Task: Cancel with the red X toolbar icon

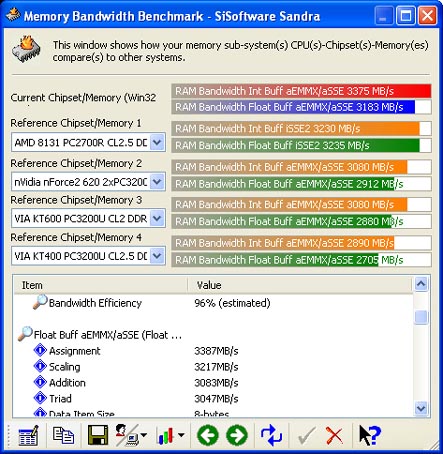Action: (334, 436)
